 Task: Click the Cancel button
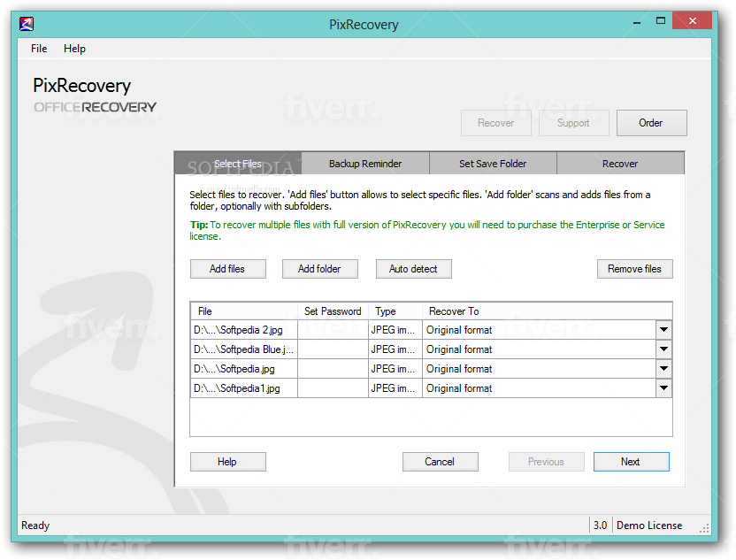(x=441, y=462)
